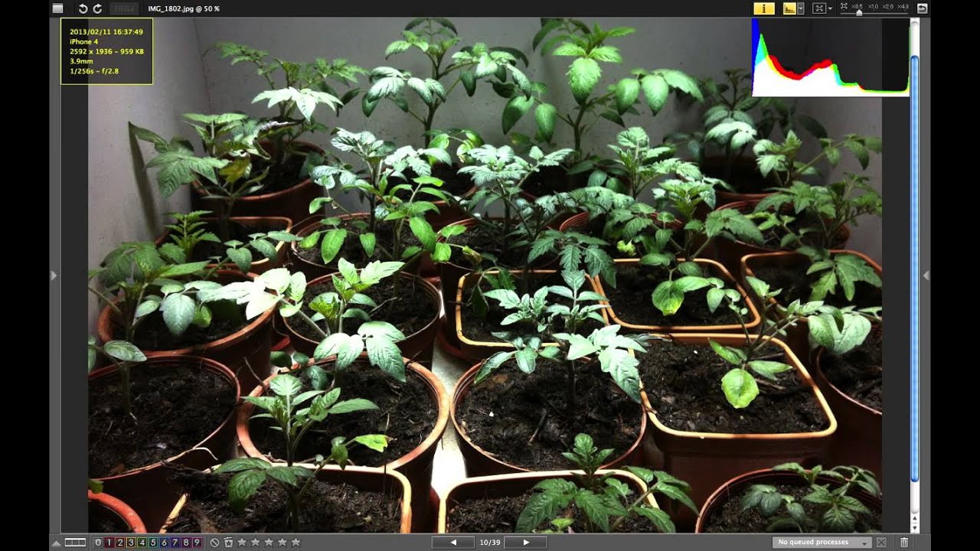
Task: Set rating to one star
Action: [x=242, y=543]
